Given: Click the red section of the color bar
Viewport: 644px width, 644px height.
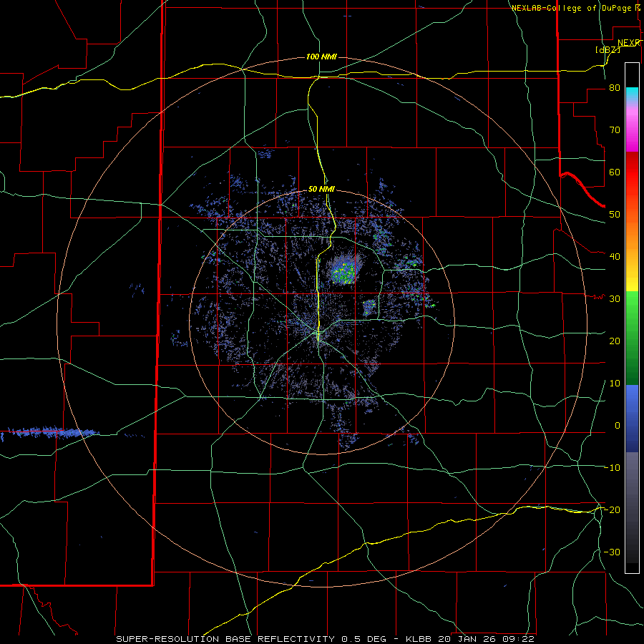Looking at the screenshot, I should point(632,172).
